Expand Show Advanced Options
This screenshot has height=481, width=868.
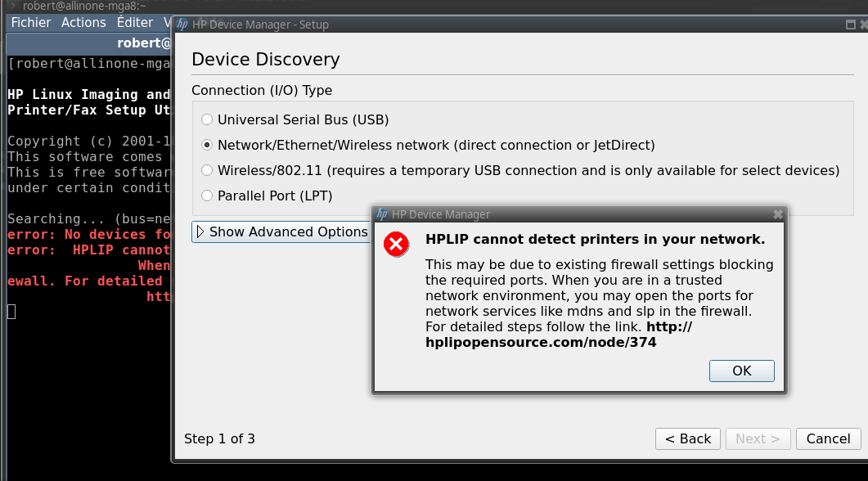(281, 232)
